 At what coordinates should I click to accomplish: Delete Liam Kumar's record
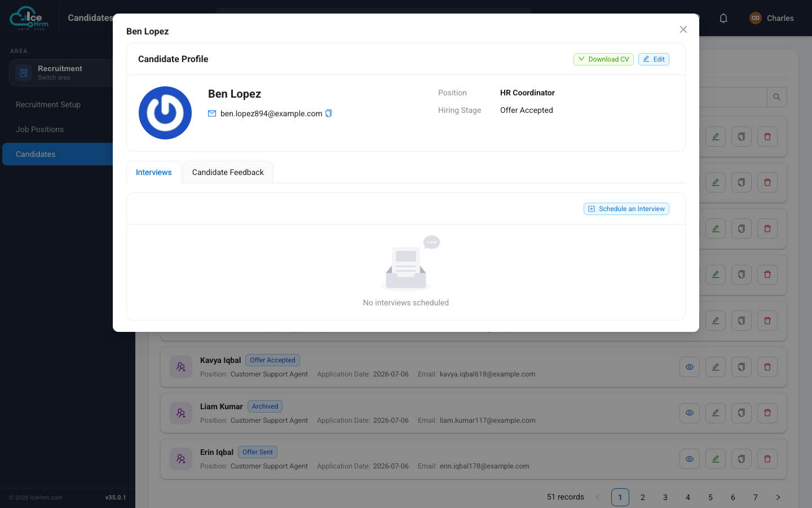(767, 413)
